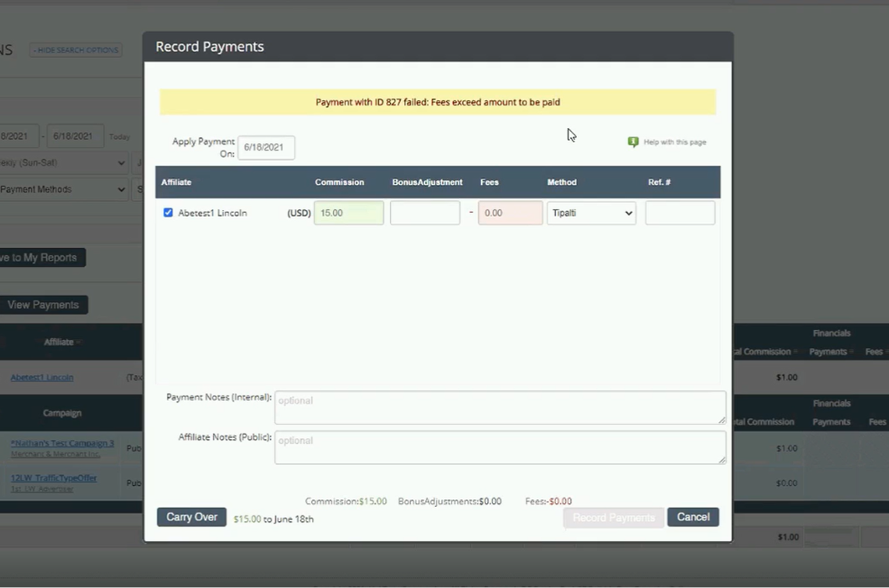Click the Record Payments submit button

613,517
